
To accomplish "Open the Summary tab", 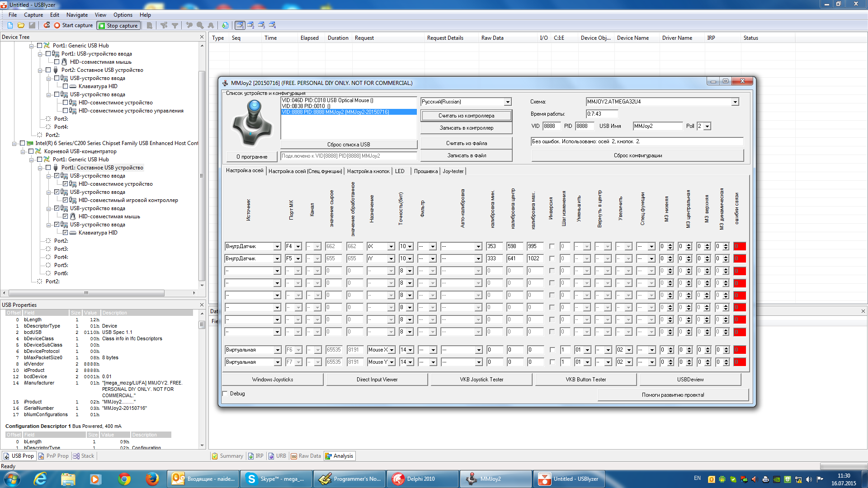I will tap(227, 456).
